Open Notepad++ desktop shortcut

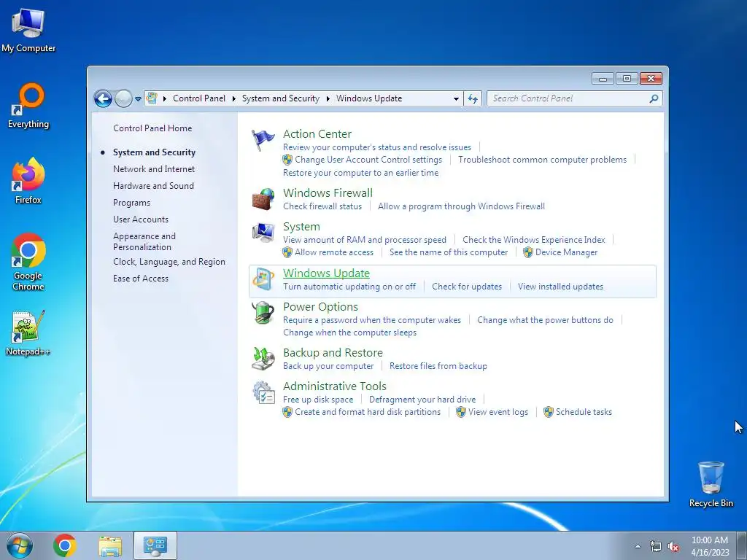pos(28,333)
